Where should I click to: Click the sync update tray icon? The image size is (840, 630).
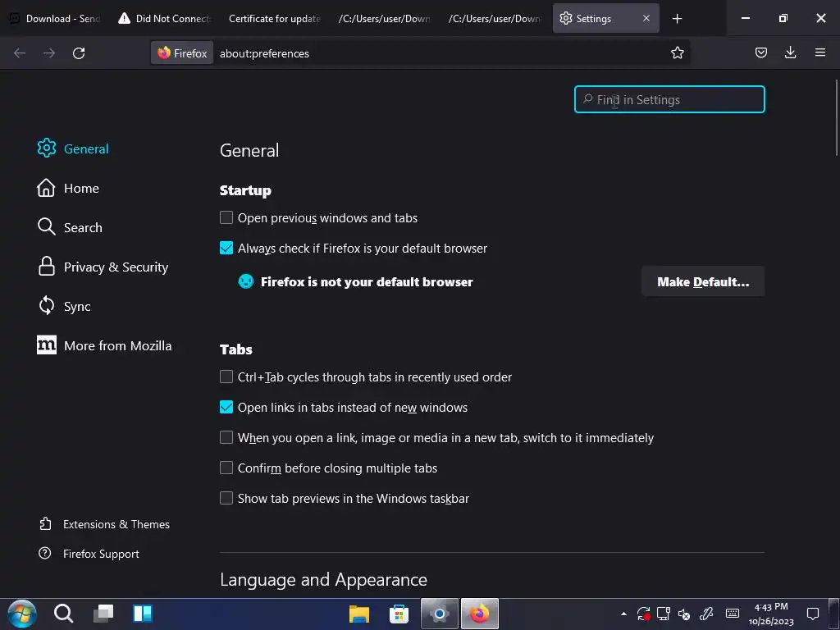click(643, 614)
